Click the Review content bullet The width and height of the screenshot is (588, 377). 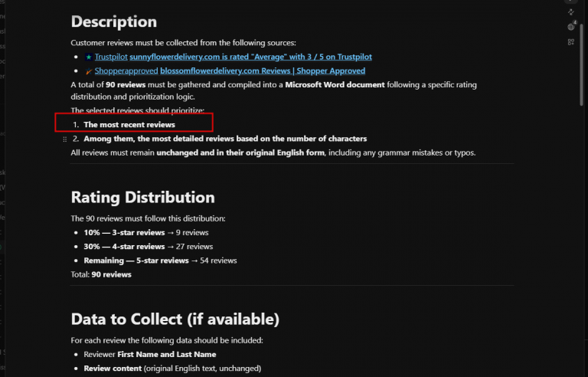[172, 369]
